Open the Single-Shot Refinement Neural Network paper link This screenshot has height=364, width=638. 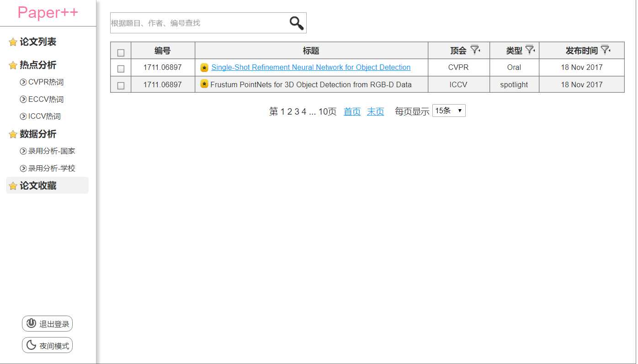pyautogui.click(x=311, y=68)
